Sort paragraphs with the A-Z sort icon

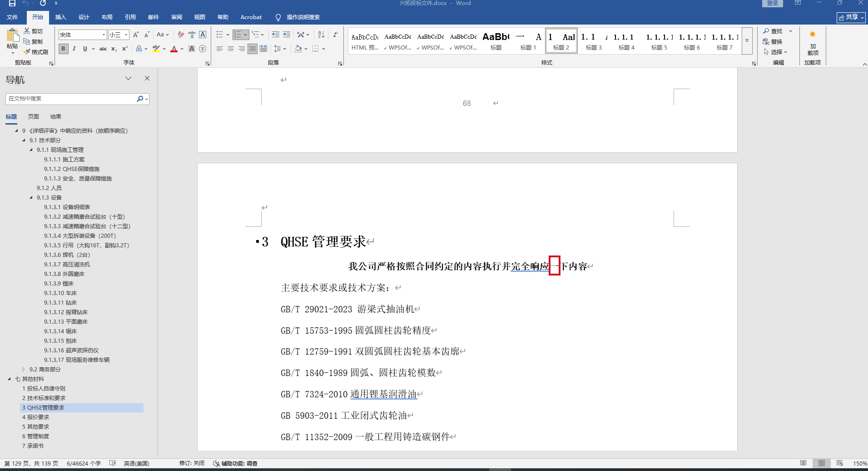pos(321,35)
